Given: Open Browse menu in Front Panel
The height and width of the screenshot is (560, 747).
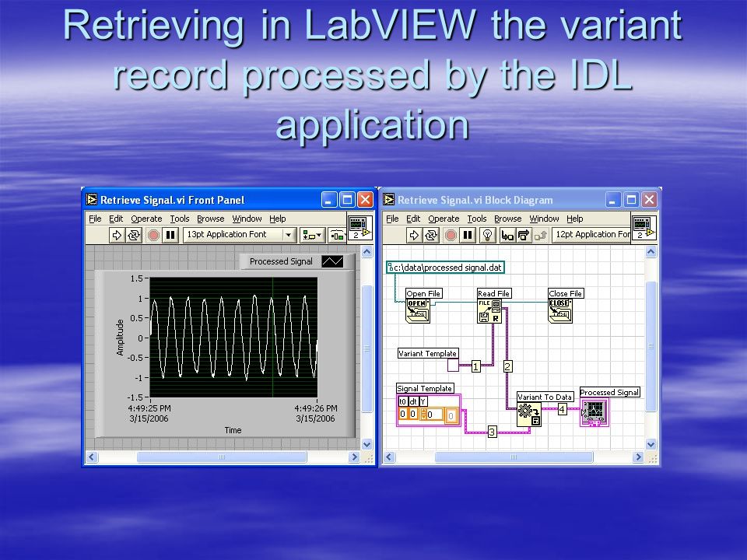Looking at the screenshot, I should 211,219.
